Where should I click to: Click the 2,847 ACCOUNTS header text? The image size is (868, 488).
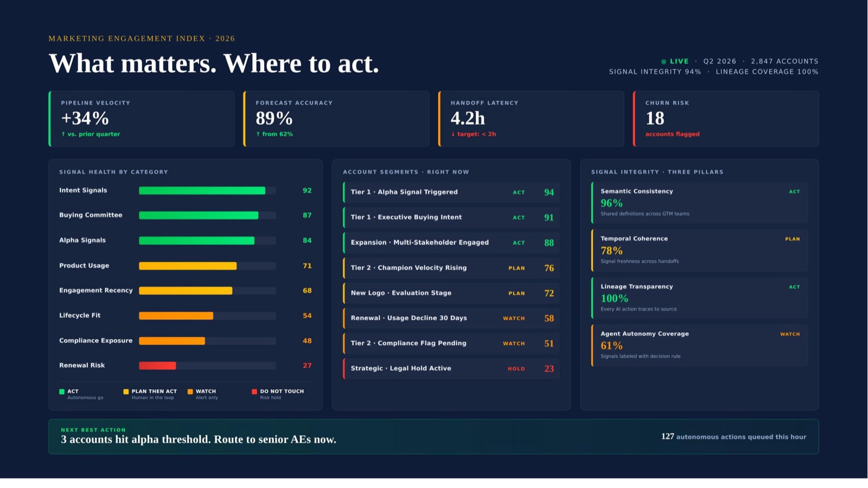click(x=784, y=61)
